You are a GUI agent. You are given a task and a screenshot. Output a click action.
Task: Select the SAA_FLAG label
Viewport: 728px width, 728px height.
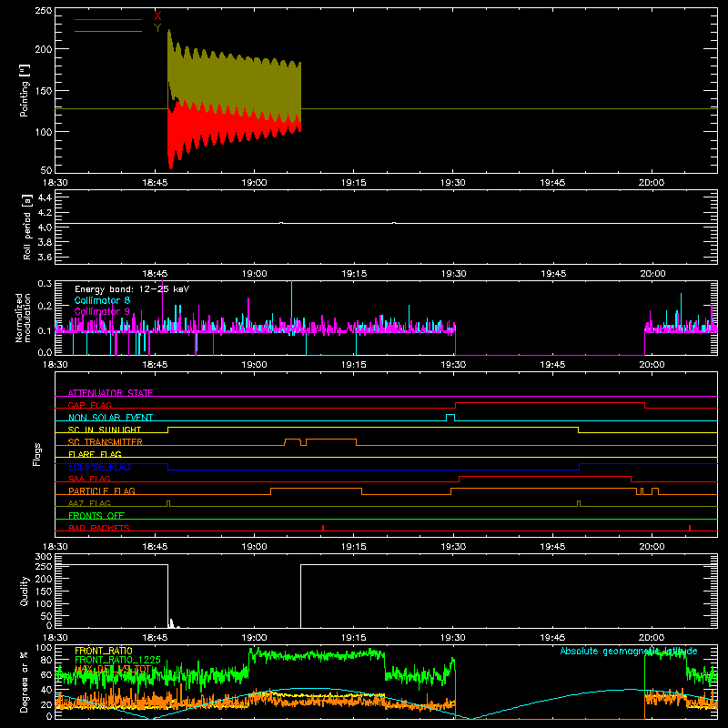tap(89, 479)
